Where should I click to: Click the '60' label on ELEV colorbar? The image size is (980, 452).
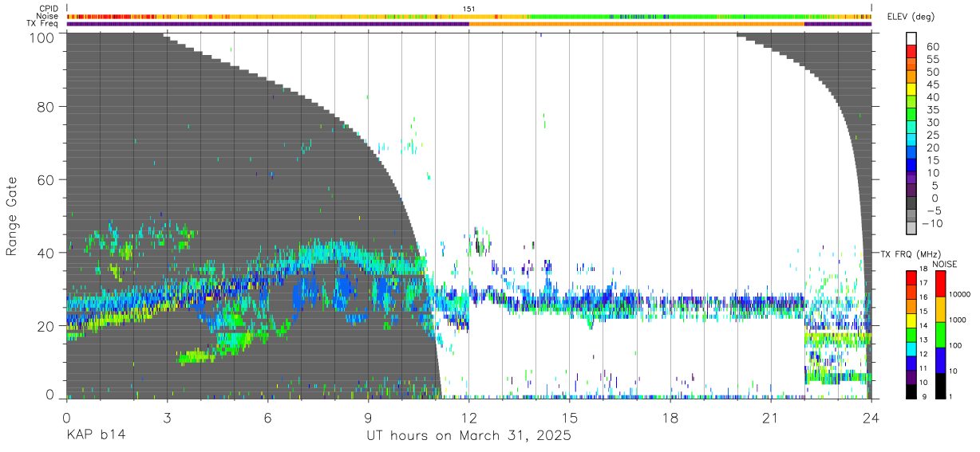coord(933,46)
